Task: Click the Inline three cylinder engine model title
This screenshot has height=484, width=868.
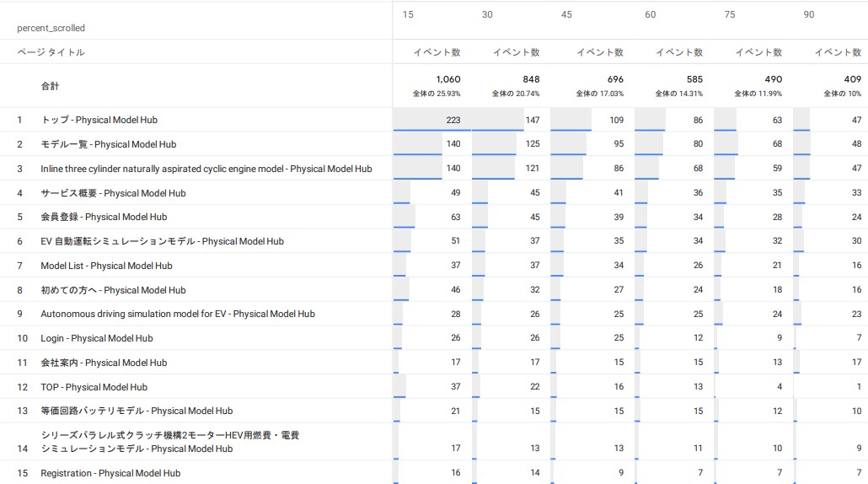Action: 206,169
